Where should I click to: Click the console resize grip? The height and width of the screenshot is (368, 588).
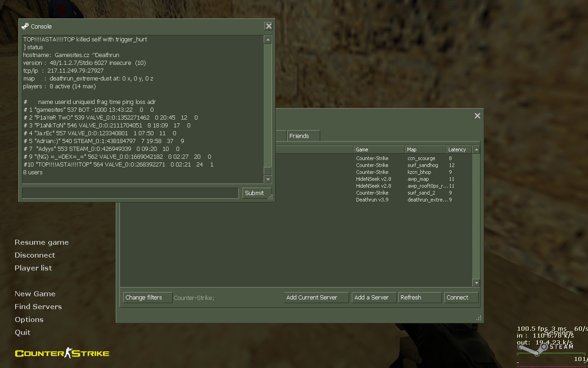coord(271,197)
